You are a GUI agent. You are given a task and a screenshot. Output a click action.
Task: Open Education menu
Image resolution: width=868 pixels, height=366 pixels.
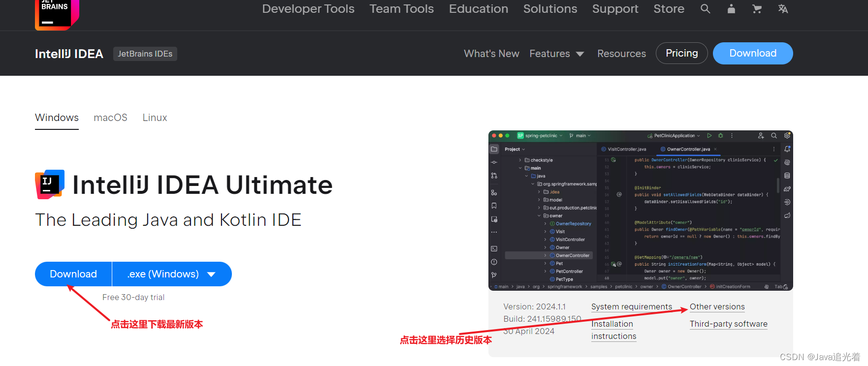point(479,9)
